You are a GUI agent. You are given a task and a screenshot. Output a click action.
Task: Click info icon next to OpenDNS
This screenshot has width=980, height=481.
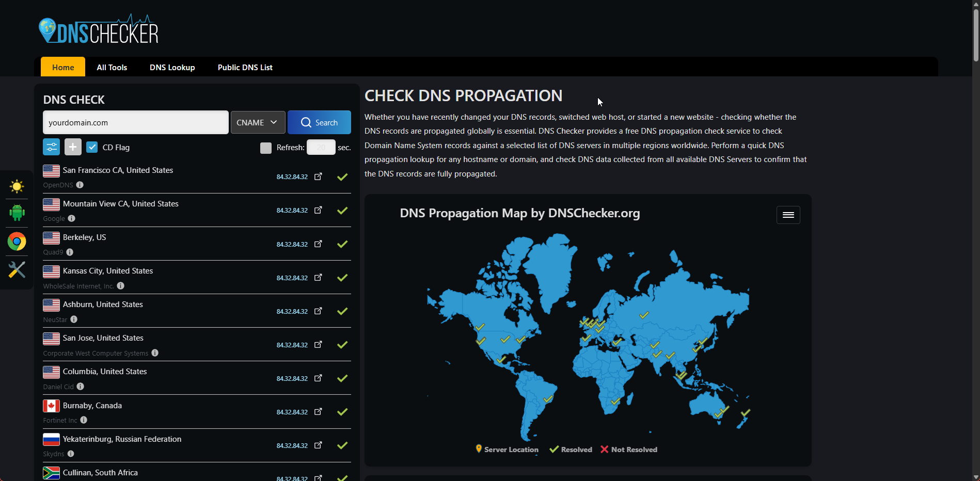click(80, 185)
